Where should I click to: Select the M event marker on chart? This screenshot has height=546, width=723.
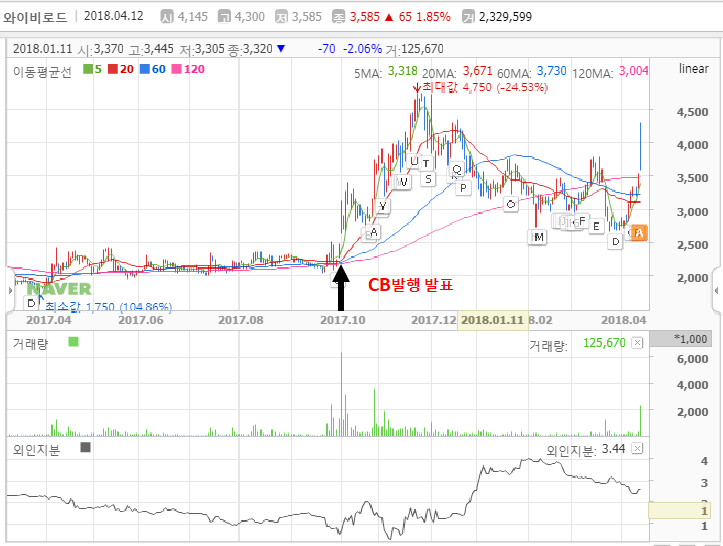pyautogui.click(x=538, y=237)
